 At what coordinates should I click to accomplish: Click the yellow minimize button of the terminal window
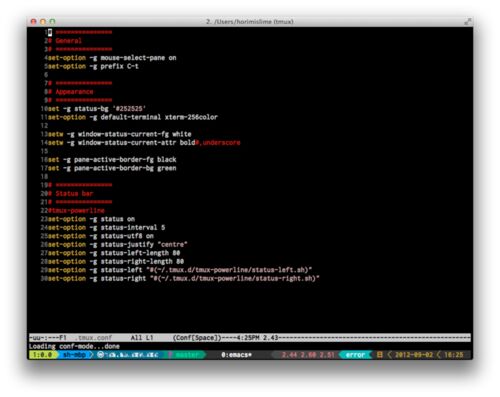click(43, 22)
